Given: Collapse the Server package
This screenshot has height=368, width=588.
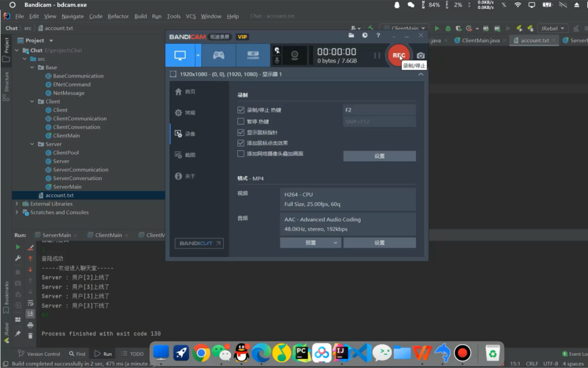Looking at the screenshot, I should point(32,144).
